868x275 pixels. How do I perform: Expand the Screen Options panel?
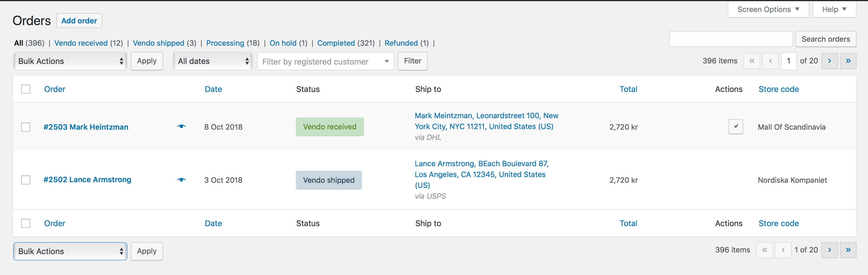pyautogui.click(x=768, y=9)
